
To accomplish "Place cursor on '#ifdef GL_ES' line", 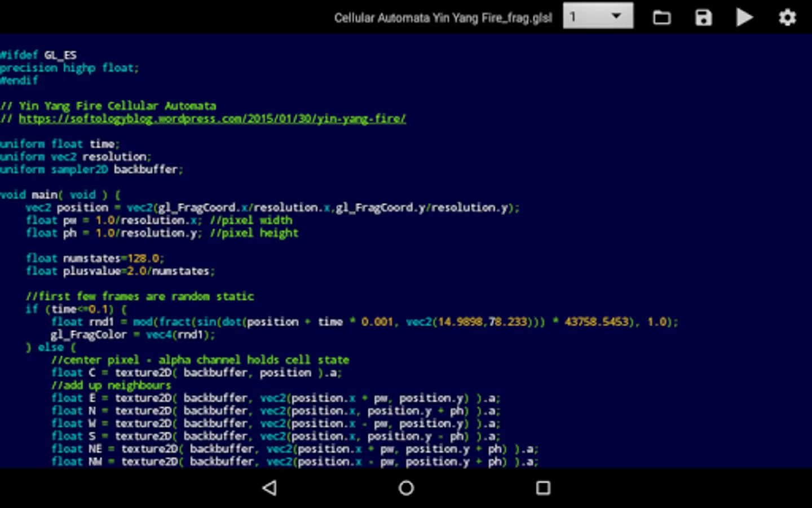I will 38,55.
